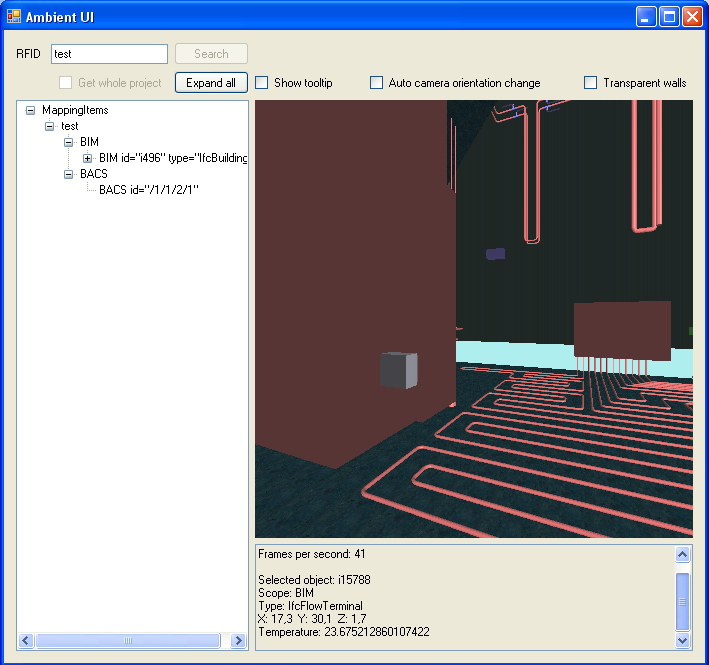709x665 pixels.
Task: Select the gray cube in the 3D view
Action: pyautogui.click(x=398, y=370)
